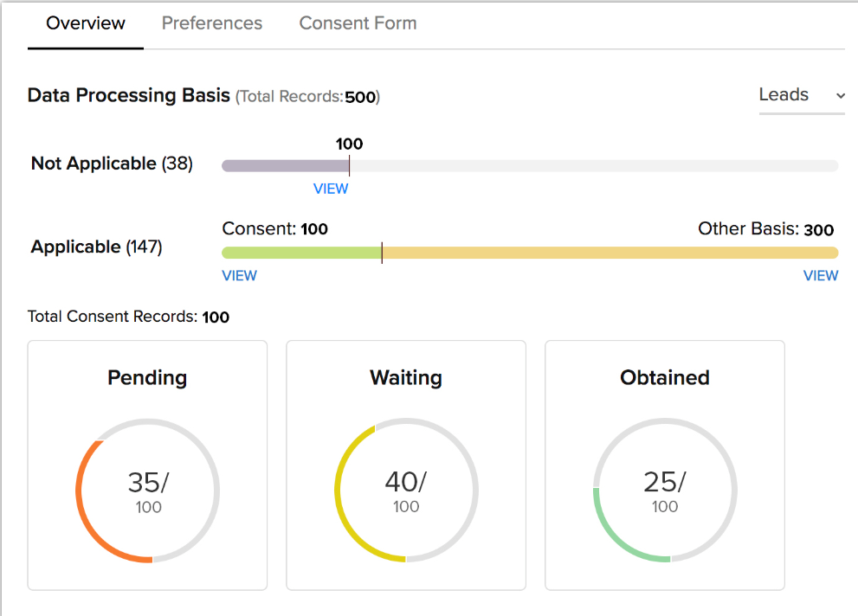Click the purple Not Applicable bar segment

(285, 166)
